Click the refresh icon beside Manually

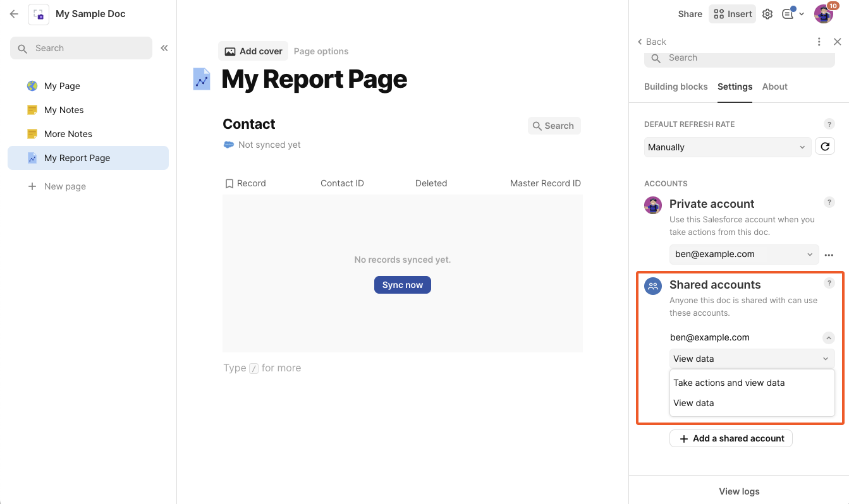pos(825,147)
